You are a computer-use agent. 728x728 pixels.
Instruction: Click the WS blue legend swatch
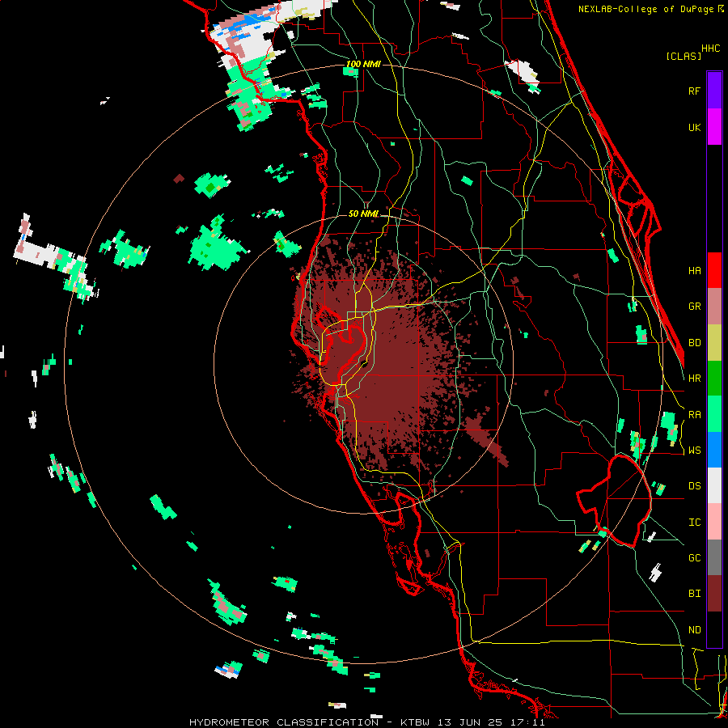click(714, 450)
